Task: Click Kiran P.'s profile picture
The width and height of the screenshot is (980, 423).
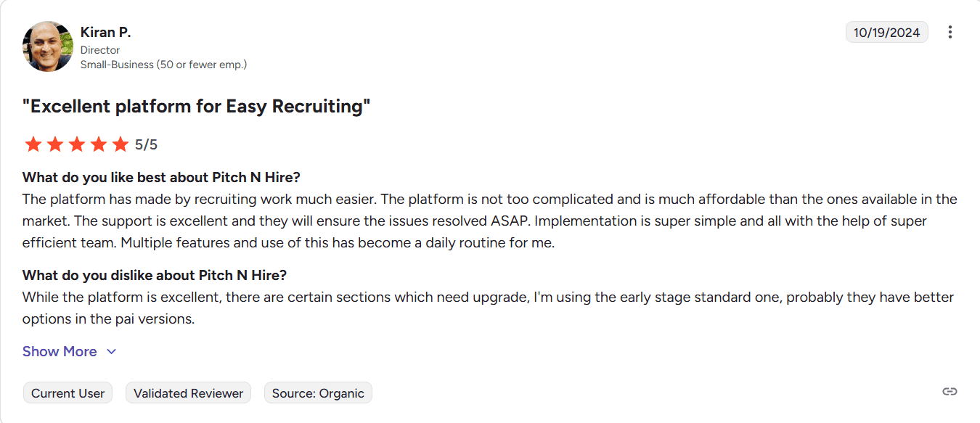Action: (48, 46)
